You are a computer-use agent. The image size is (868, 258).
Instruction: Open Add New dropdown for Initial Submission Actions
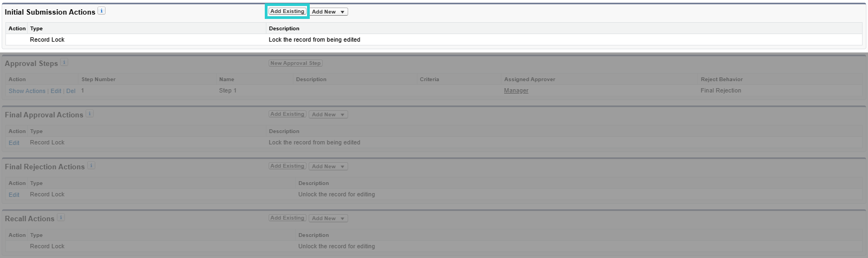tap(329, 12)
